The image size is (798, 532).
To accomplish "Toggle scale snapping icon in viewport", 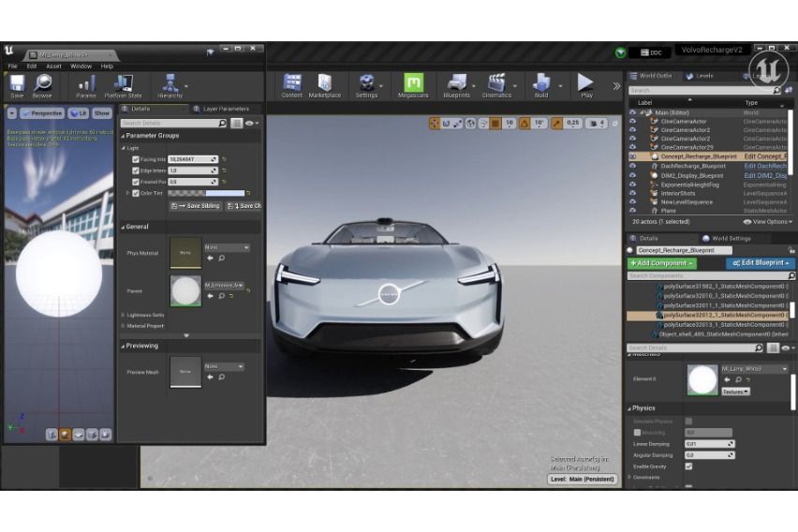I will pyautogui.click(x=556, y=124).
